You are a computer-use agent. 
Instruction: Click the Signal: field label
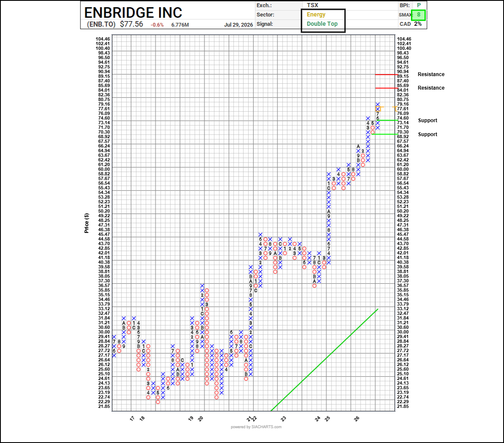click(x=265, y=24)
